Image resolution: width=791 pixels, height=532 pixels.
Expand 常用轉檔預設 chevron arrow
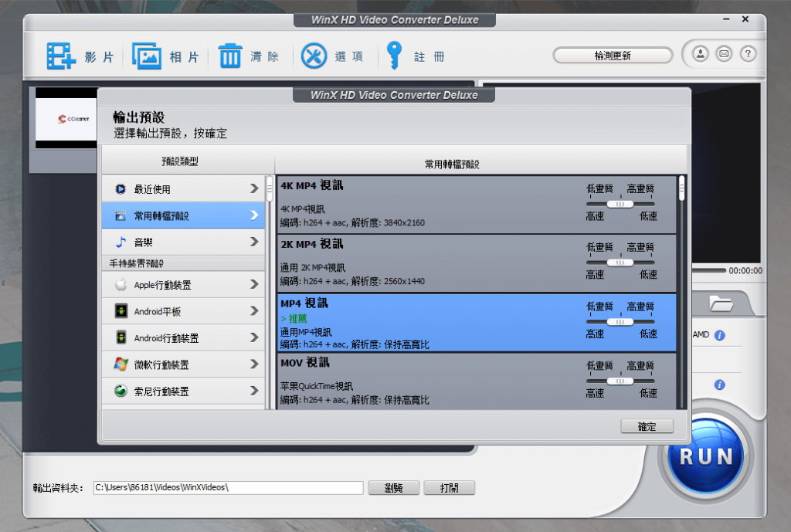[x=254, y=215]
